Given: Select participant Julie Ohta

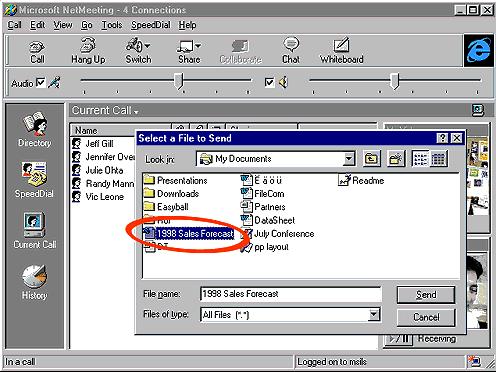Looking at the screenshot, I should click(x=98, y=170).
